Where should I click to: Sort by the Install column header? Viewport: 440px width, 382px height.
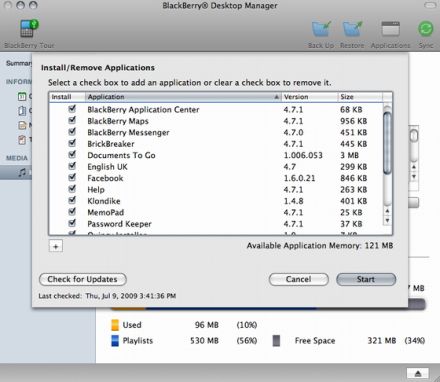click(67, 97)
